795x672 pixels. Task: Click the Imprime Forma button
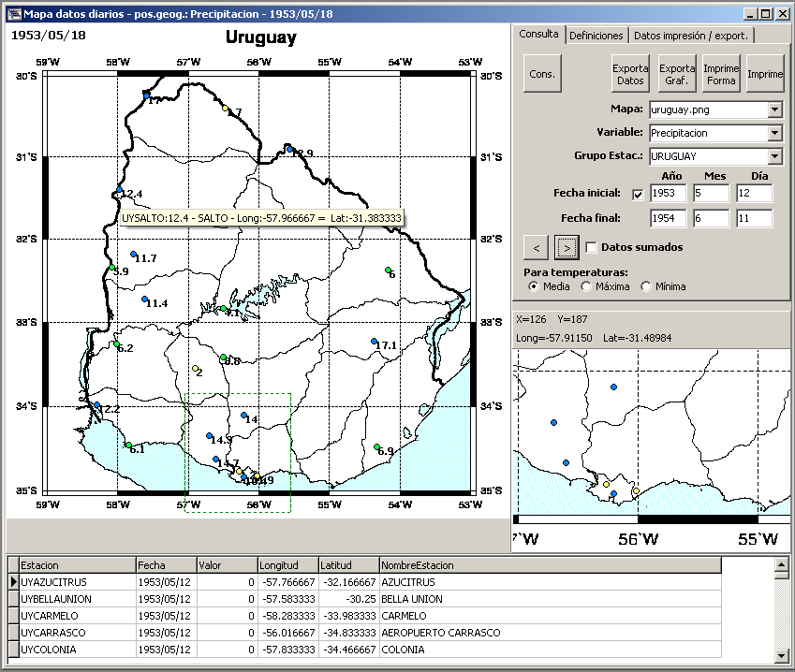tap(721, 74)
